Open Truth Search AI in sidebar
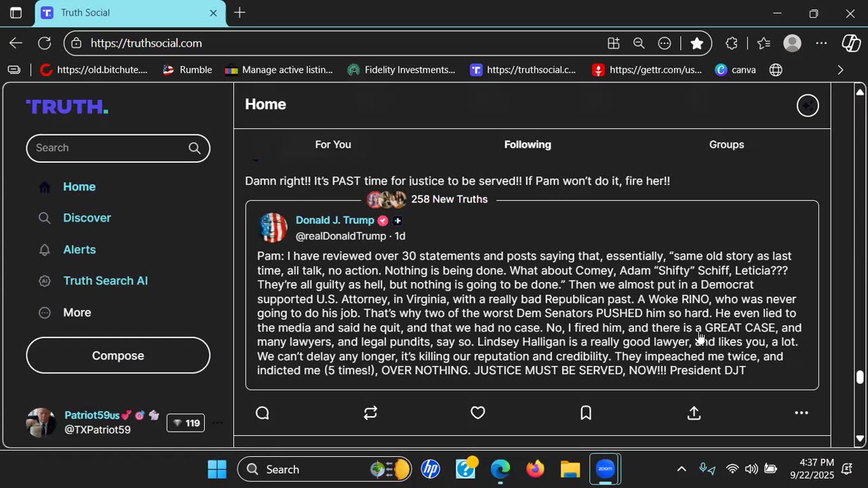This screenshot has width=868, height=488. [105, 281]
